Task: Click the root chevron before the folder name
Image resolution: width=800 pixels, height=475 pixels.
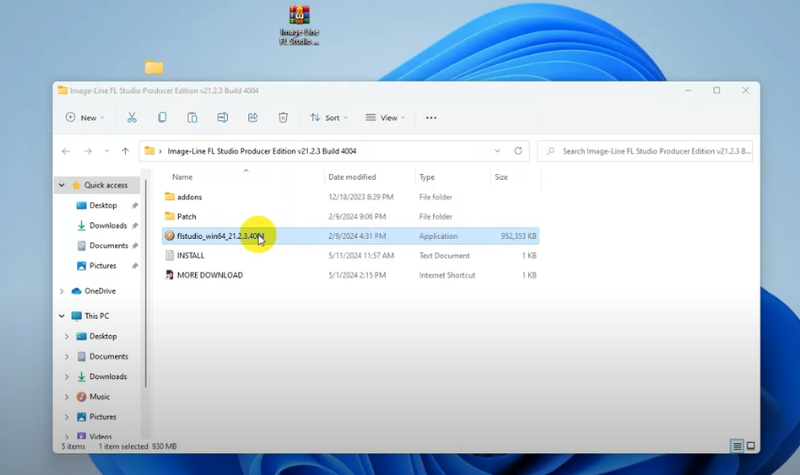Action: (160, 151)
